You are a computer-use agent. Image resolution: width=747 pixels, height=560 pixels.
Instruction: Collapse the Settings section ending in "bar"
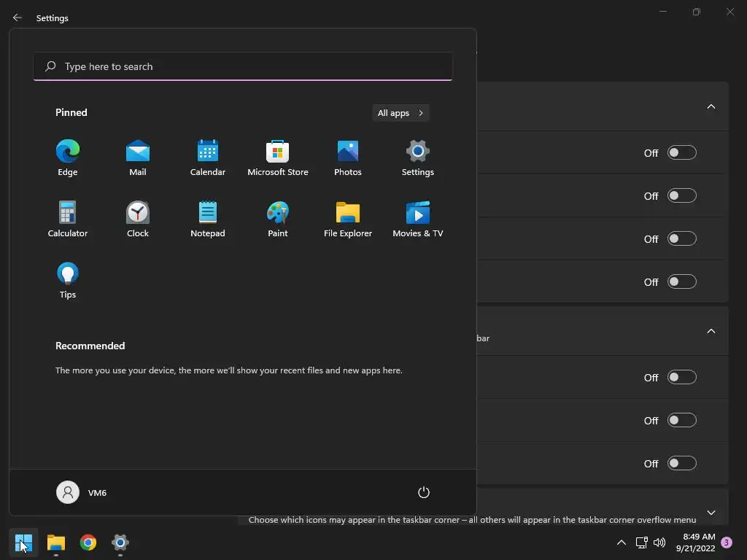711,331
